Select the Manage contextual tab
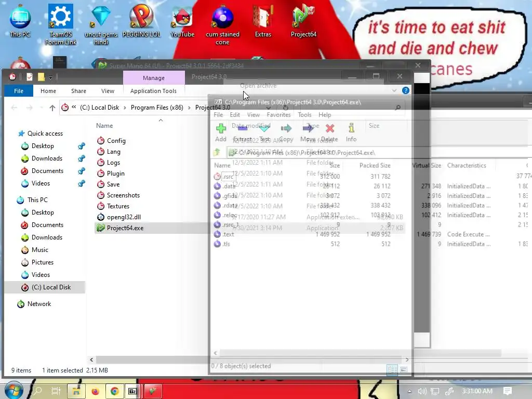 pyautogui.click(x=154, y=78)
